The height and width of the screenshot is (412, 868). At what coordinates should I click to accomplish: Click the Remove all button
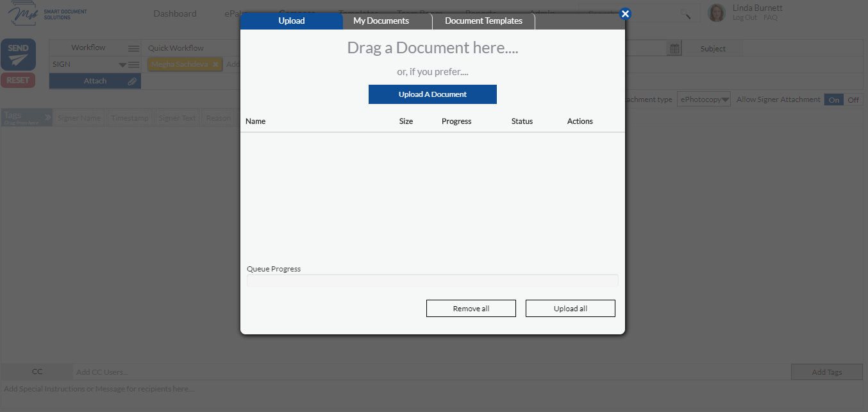(x=471, y=308)
